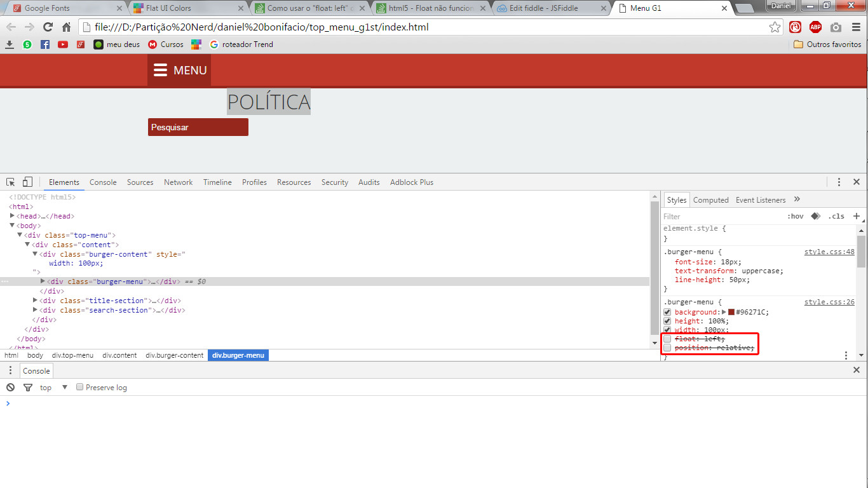Toggle the .cls class editor button
Viewport: 868px width, 488px height.
tap(836, 216)
